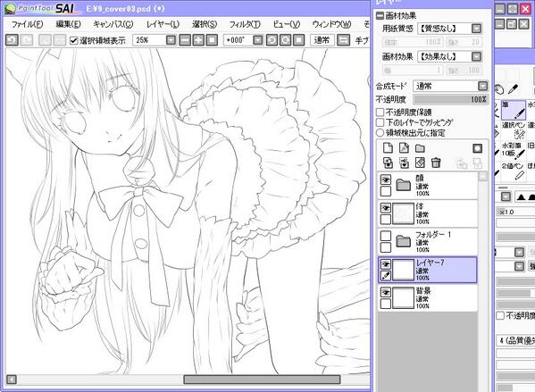535x392 pixels.
Task: Select the 領域検出元に指定 radio option
Action: click(380, 132)
